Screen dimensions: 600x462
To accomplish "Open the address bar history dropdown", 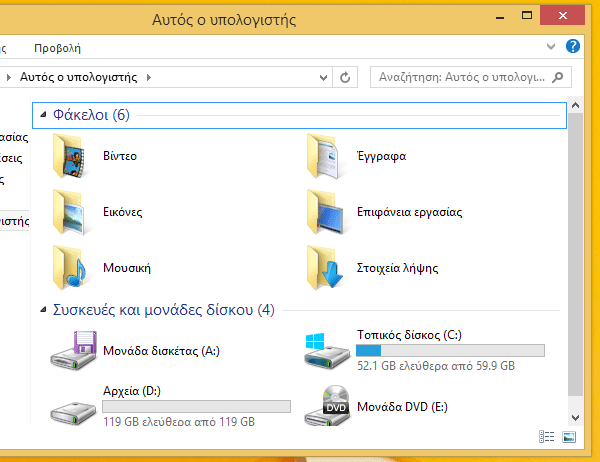I will tap(323, 78).
